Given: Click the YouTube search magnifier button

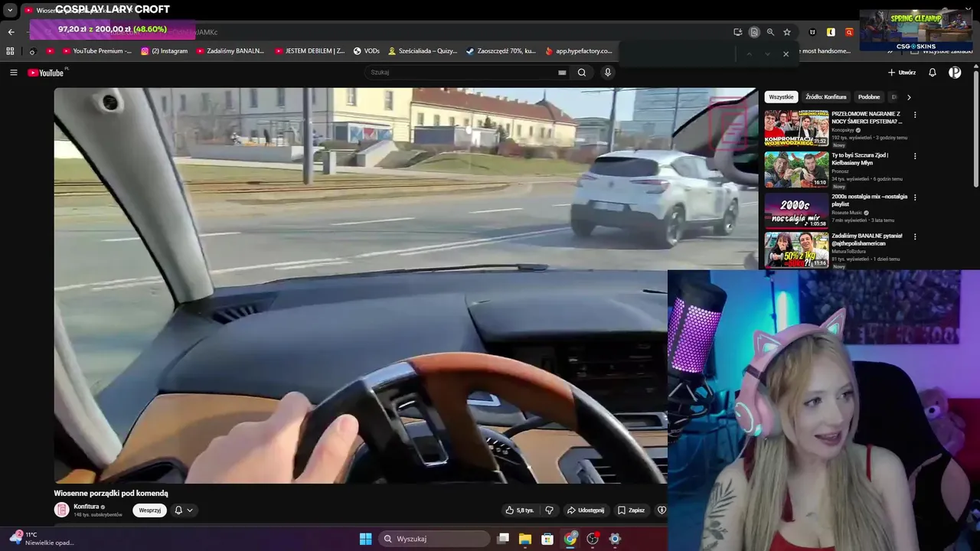Looking at the screenshot, I should pyautogui.click(x=582, y=73).
